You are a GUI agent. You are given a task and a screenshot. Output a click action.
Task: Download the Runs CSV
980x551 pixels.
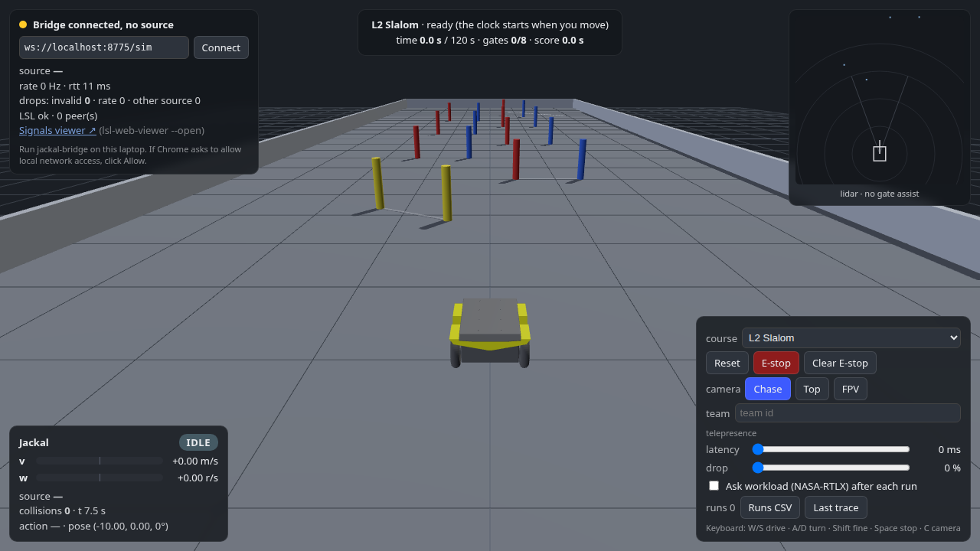point(770,507)
